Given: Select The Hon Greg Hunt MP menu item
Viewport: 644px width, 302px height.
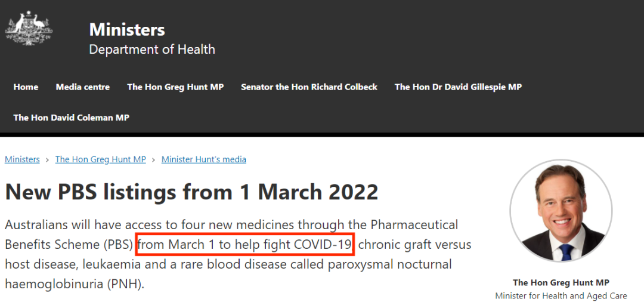Looking at the screenshot, I should (175, 87).
